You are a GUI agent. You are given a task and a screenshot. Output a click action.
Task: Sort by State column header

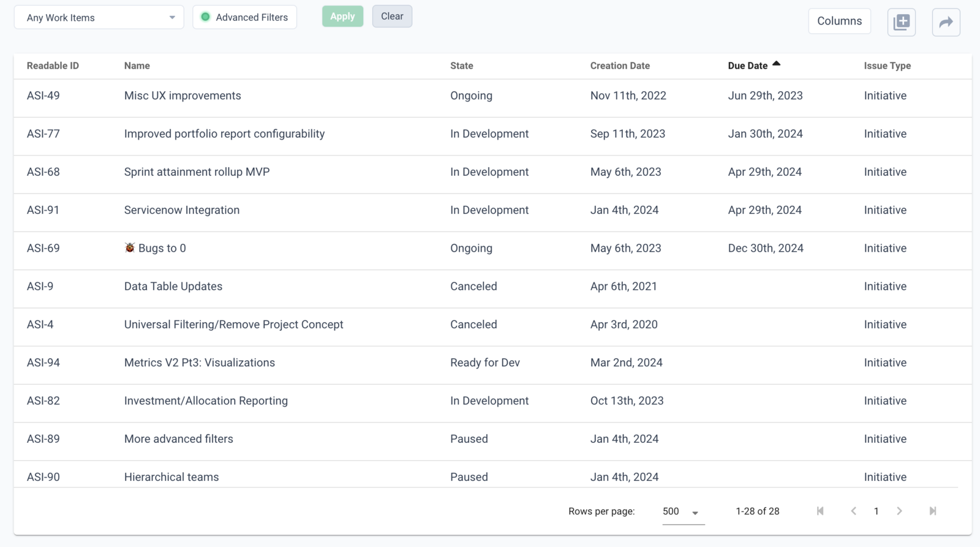(462, 66)
